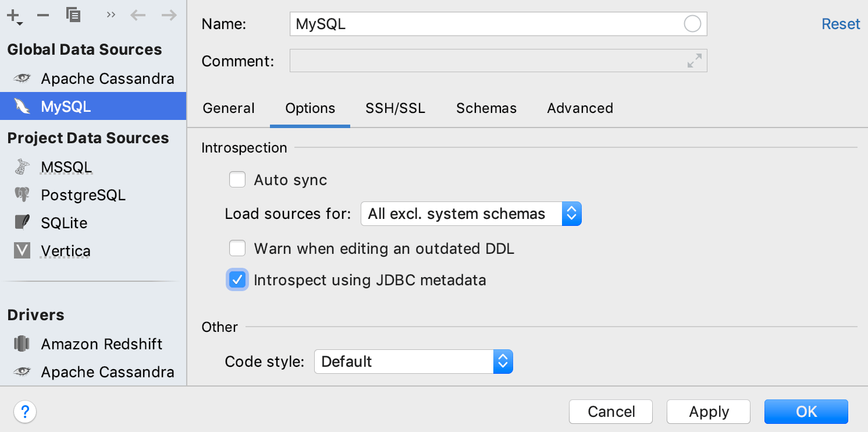
Task: Select Apache Cassandra under Global Data Sources
Action: [93, 79]
